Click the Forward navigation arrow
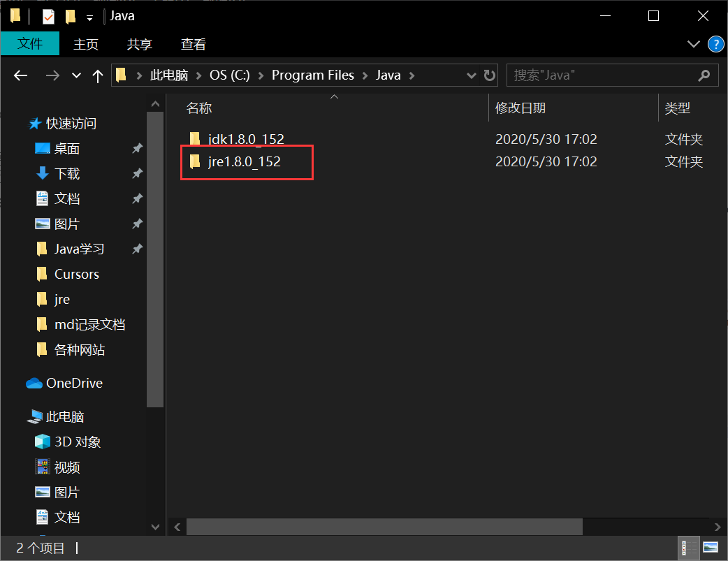 [x=52, y=75]
